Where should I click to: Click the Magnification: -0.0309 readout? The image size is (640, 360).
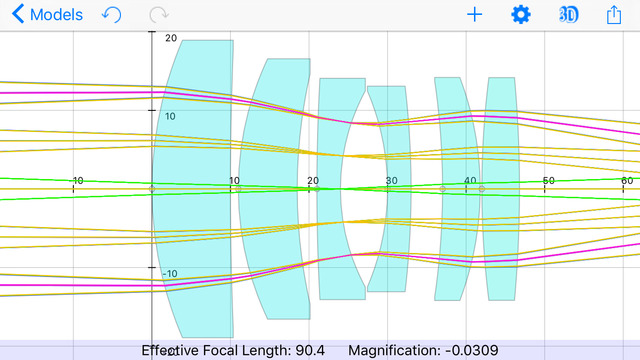(x=423, y=350)
